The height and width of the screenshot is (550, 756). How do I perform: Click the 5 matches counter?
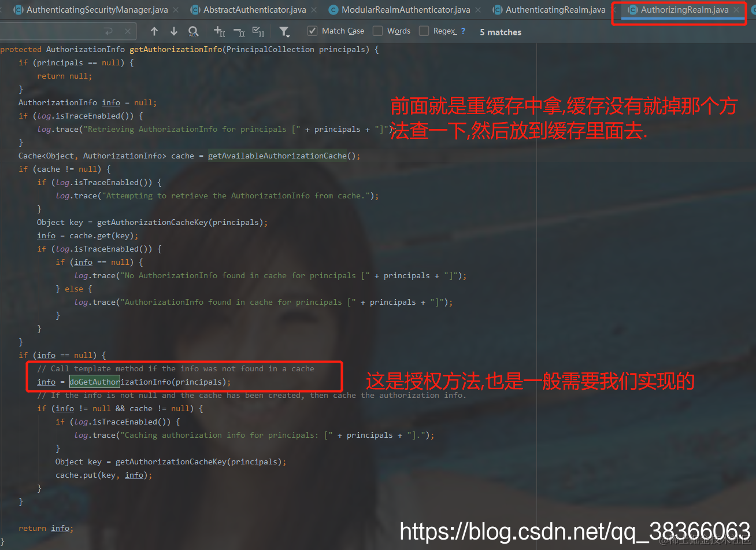click(499, 32)
